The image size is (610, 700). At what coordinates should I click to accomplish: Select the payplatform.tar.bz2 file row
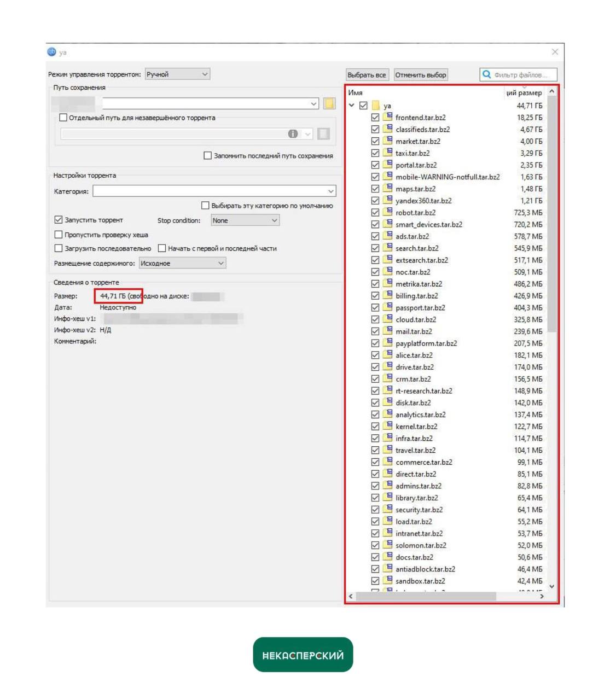point(446,343)
